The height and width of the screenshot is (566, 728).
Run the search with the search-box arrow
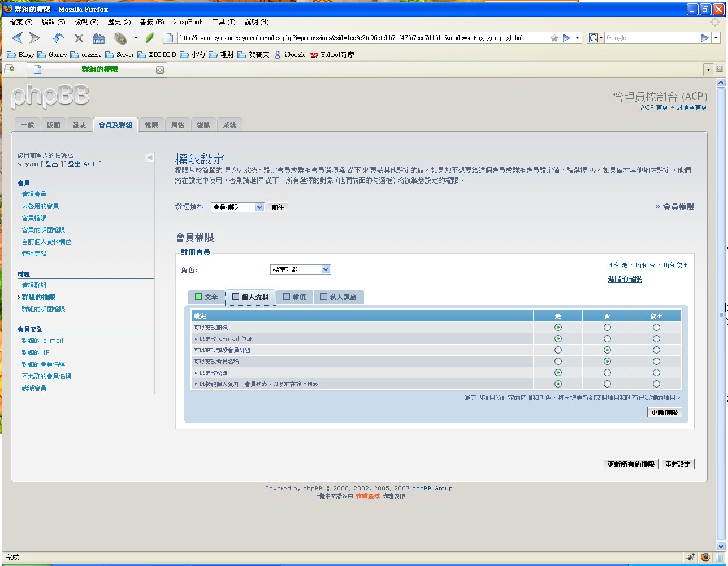(705, 38)
